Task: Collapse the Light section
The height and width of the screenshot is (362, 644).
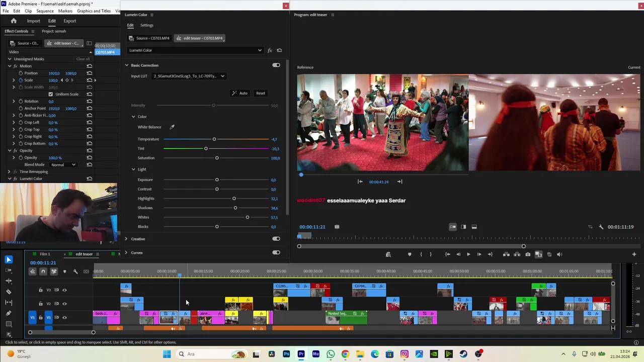Action: (x=133, y=169)
